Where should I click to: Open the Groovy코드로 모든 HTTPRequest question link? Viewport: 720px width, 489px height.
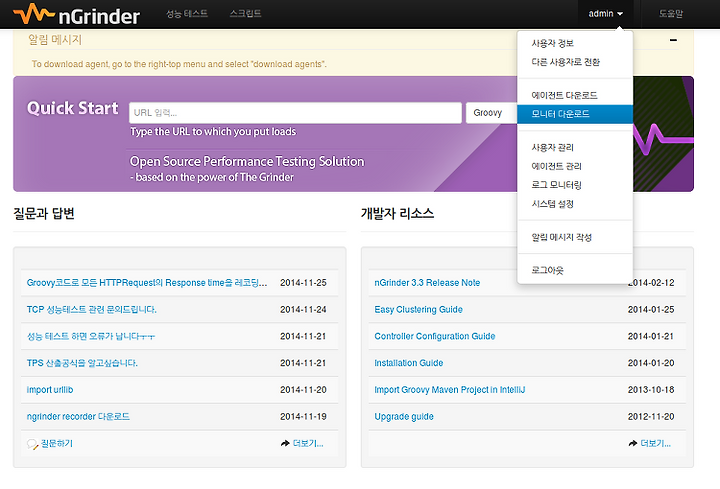pyautogui.click(x=146, y=283)
